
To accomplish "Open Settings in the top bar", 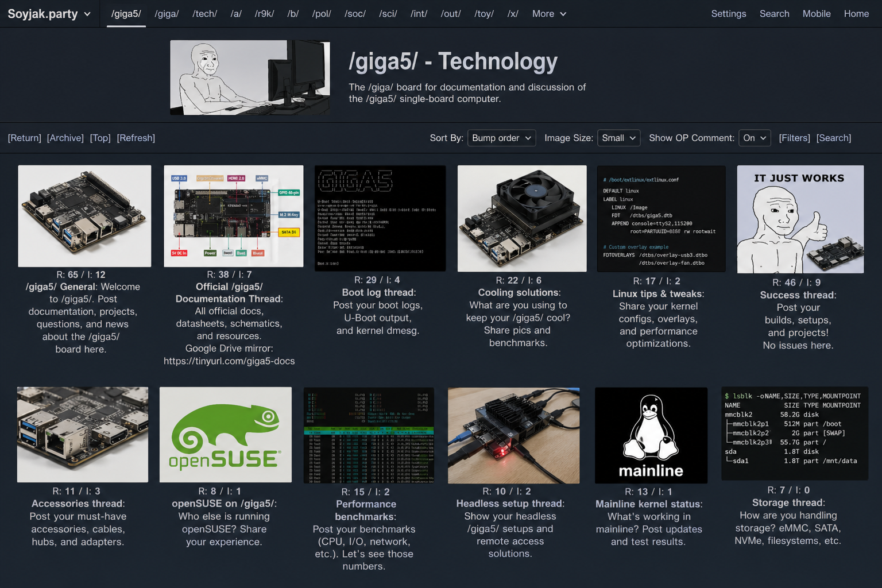I will [728, 14].
